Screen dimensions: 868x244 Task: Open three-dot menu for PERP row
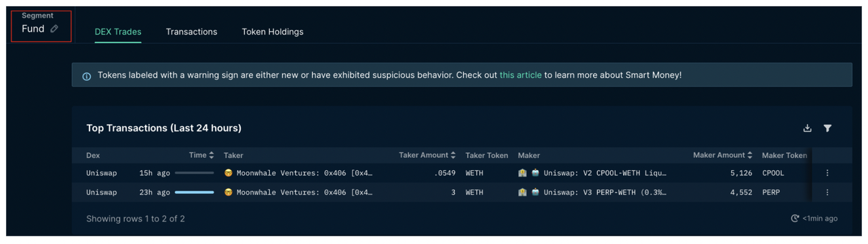tap(827, 192)
